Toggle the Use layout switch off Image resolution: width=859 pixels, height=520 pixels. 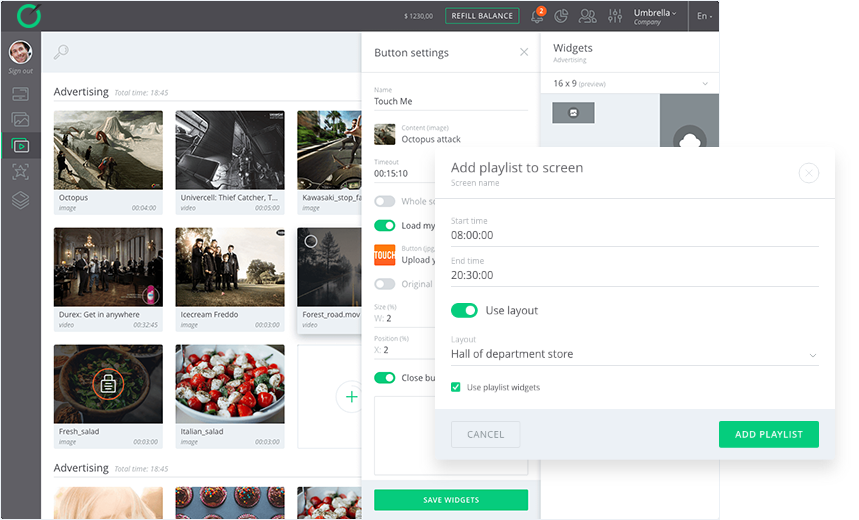(x=464, y=310)
